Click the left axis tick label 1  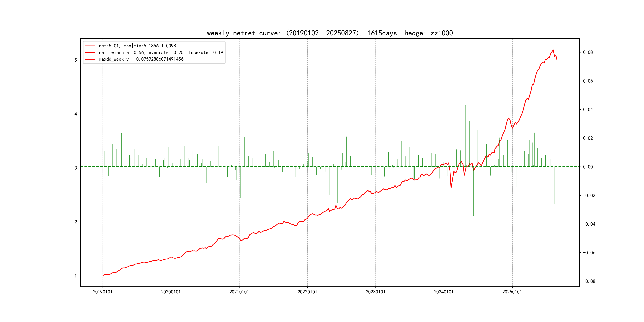(76, 276)
